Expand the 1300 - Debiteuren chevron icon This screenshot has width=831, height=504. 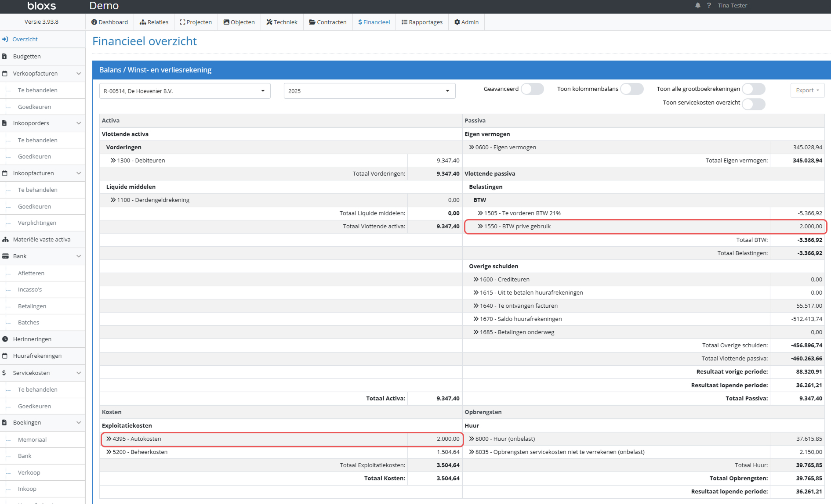(x=113, y=161)
